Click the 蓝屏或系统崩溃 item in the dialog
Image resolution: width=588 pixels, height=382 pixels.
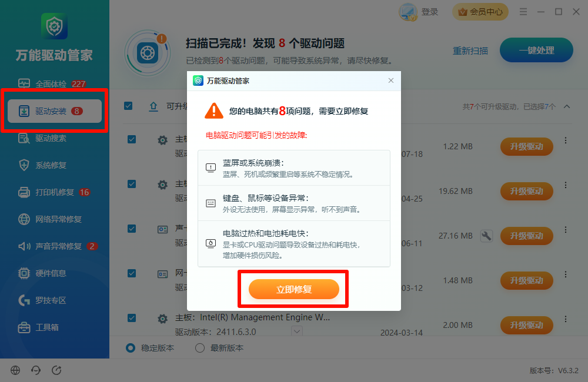pos(294,168)
